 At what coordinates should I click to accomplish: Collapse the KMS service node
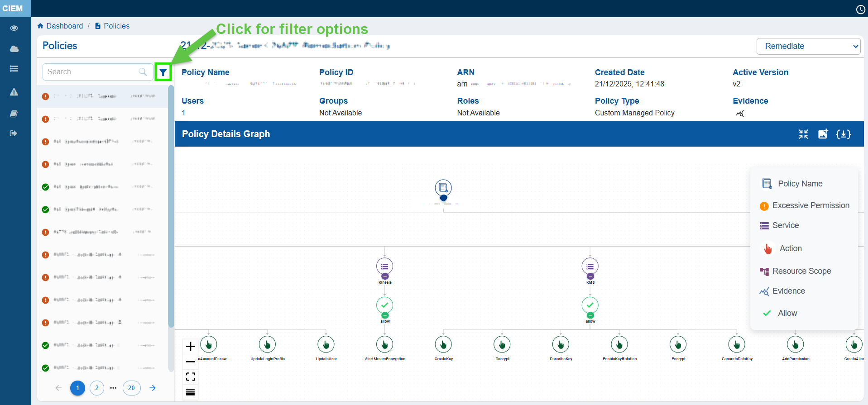tap(590, 276)
